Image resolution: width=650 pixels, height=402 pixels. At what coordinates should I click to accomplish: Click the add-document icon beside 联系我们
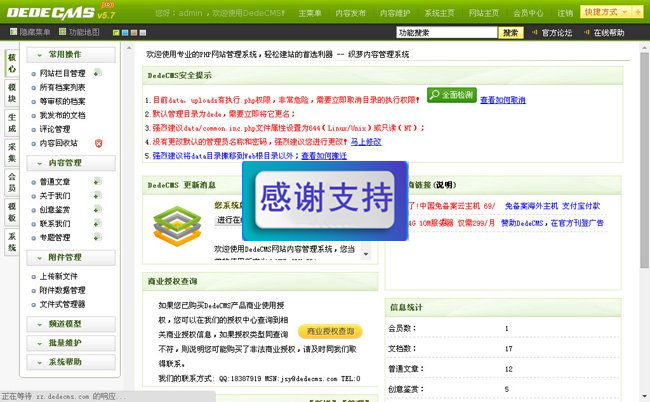pyautogui.click(x=97, y=223)
